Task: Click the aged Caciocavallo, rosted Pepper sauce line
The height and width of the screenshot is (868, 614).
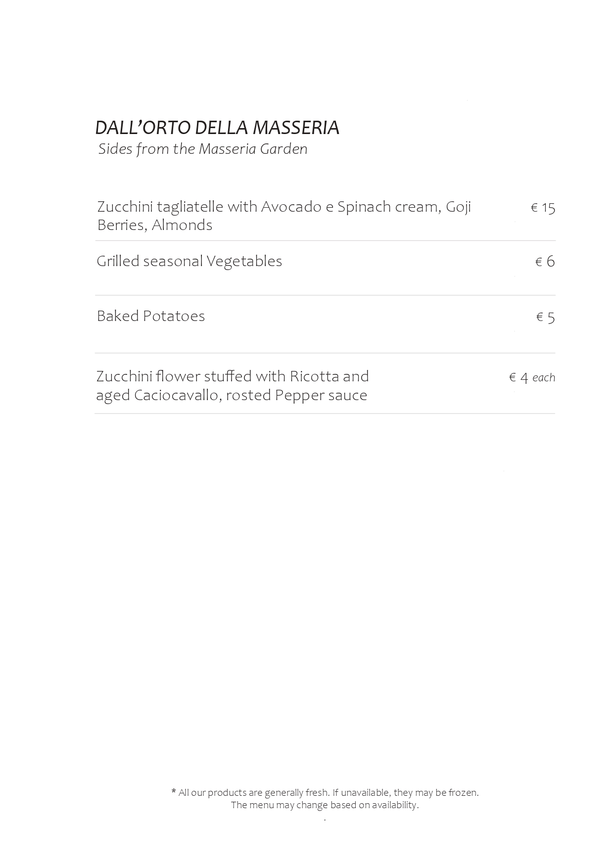Action: coord(232,396)
